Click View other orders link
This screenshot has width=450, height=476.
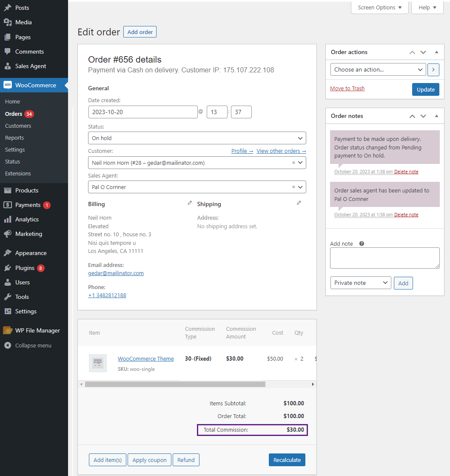[281, 151]
